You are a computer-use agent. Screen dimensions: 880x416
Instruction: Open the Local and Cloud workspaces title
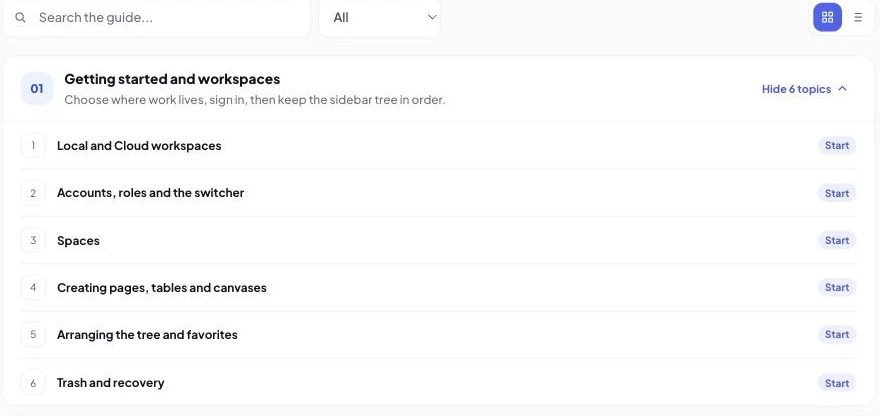point(139,146)
